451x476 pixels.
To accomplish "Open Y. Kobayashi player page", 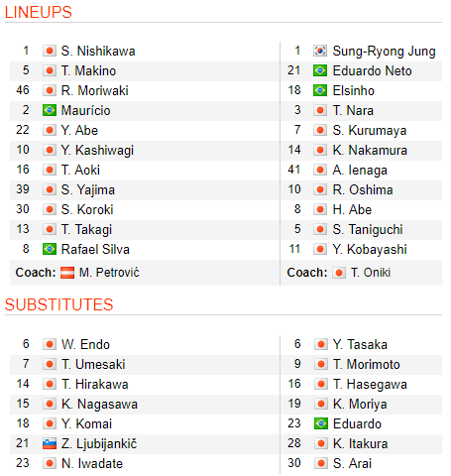I will pos(370,250).
